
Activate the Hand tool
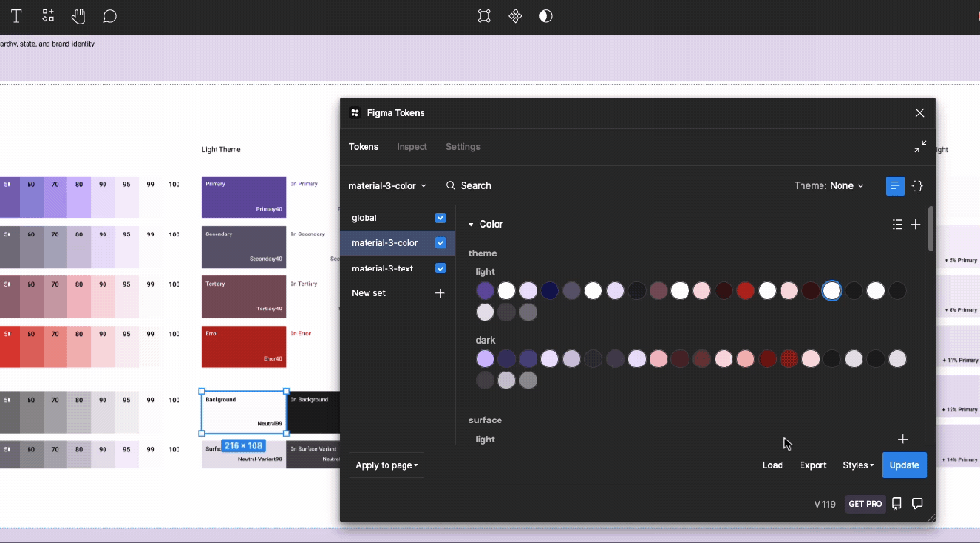coord(79,16)
